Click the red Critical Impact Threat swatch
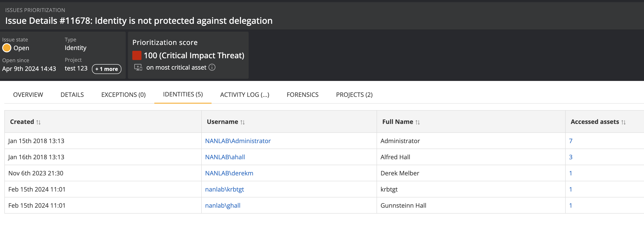This screenshot has width=644, height=226. click(x=137, y=55)
